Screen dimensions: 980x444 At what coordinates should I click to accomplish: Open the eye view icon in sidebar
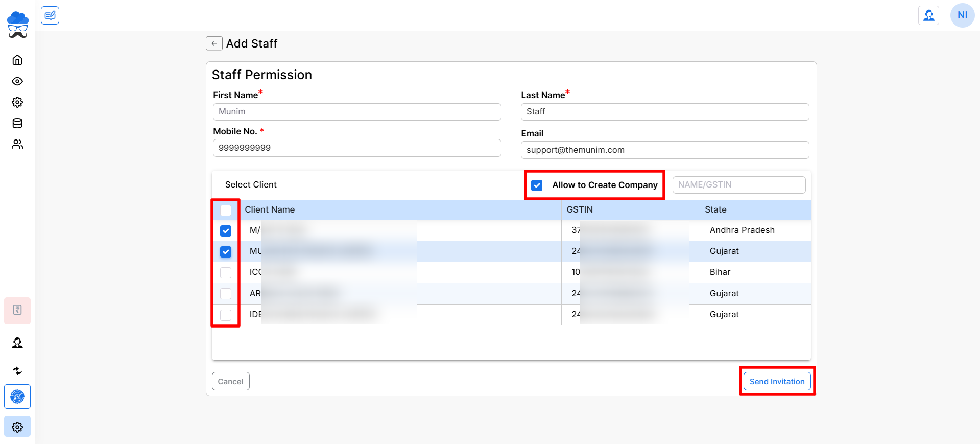click(17, 81)
